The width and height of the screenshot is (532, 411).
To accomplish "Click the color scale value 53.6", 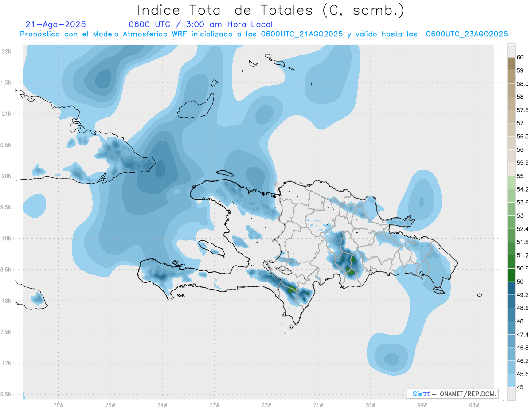I will 522,203.
